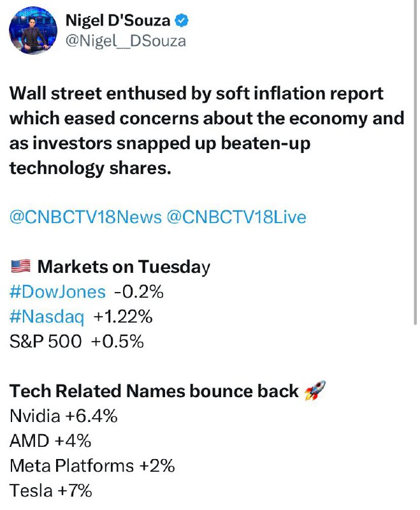Open the #DowJones hashtag
The image size is (420, 510).
[57, 291]
